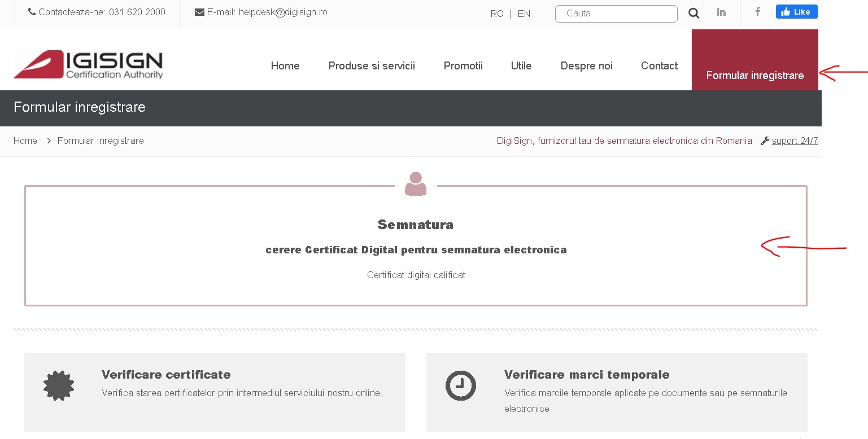Switch language to EN
The image size is (868, 439).
click(x=524, y=14)
